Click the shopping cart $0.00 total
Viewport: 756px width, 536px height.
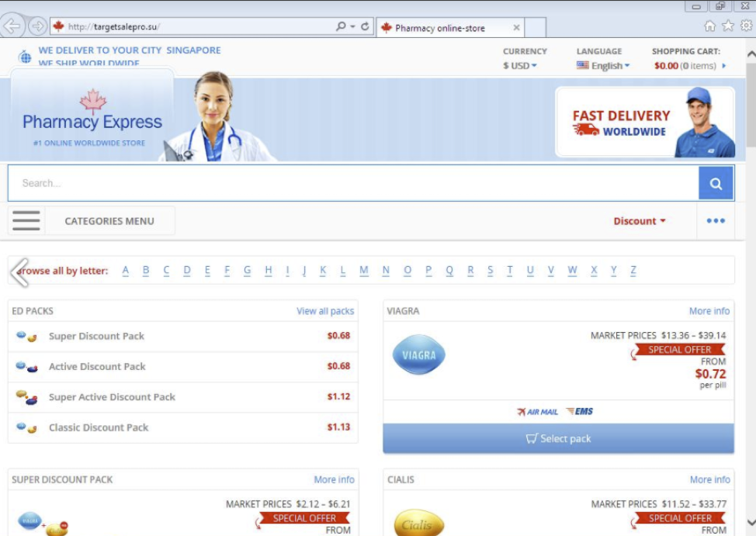666,66
